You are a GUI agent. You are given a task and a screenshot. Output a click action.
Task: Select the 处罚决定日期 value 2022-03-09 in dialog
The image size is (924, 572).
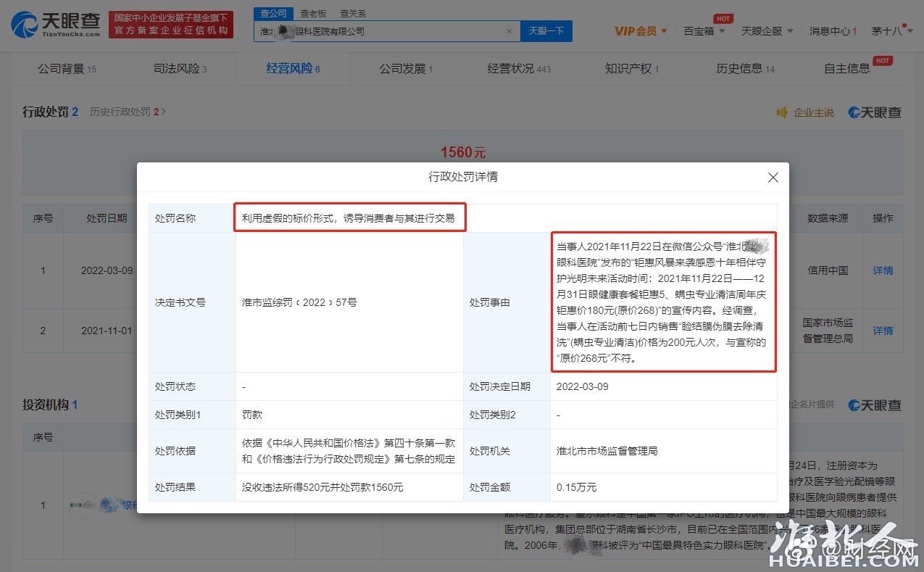click(x=582, y=386)
